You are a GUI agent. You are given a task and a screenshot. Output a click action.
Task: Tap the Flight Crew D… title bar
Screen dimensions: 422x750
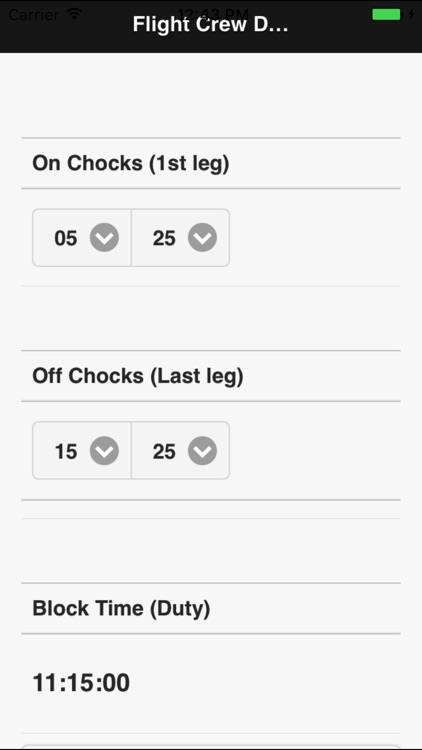click(211, 25)
